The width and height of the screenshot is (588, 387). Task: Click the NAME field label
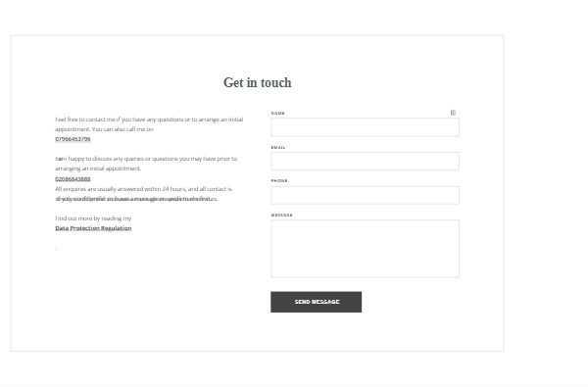pos(278,113)
